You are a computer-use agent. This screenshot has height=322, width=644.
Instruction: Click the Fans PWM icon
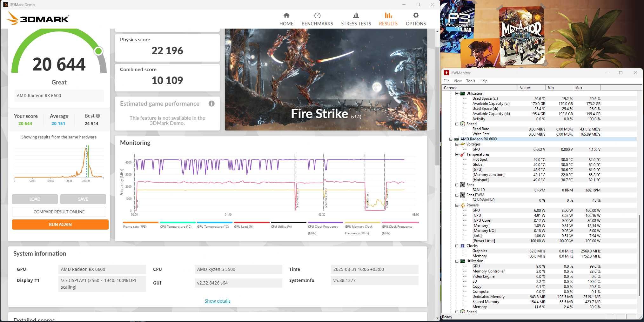pyautogui.click(x=462, y=195)
